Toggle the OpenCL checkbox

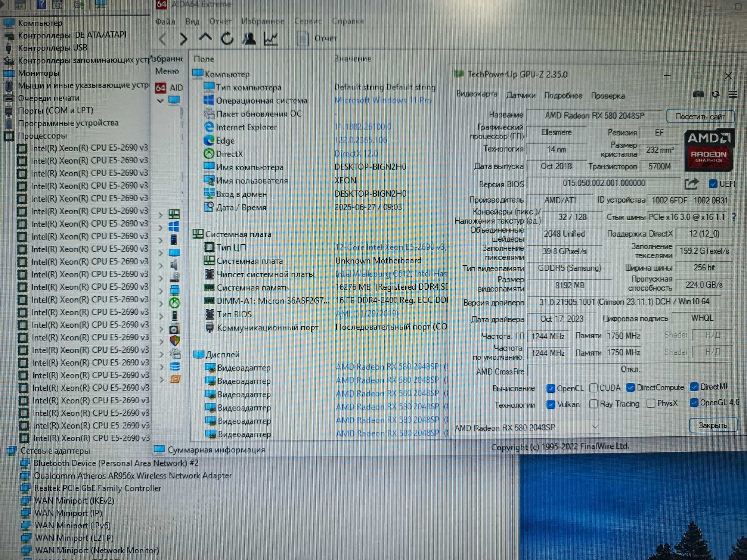[x=550, y=388]
